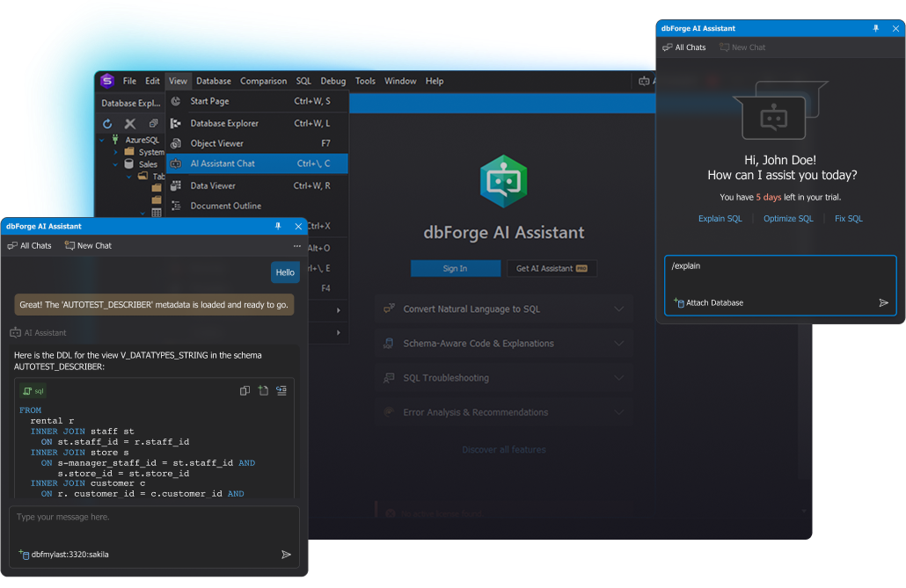The image size is (906, 588).
Task: Choose Data Viewer from View menu
Action: click(x=257, y=186)
